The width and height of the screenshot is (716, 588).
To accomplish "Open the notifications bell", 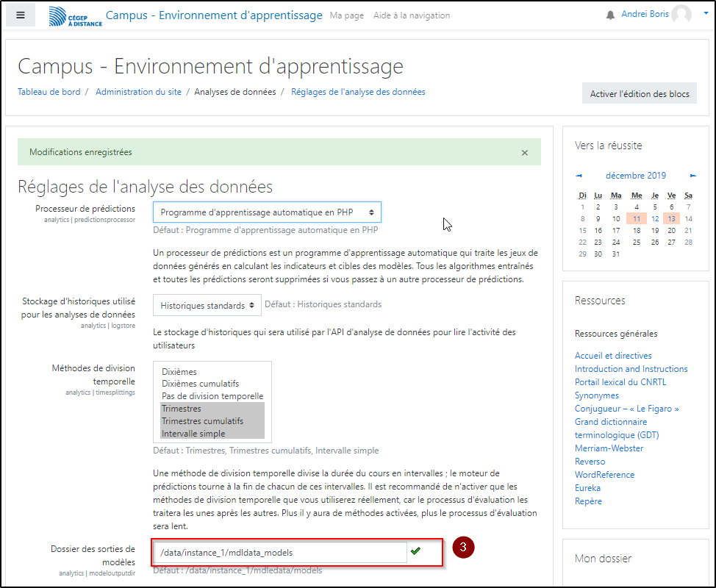I will [610, 15].
